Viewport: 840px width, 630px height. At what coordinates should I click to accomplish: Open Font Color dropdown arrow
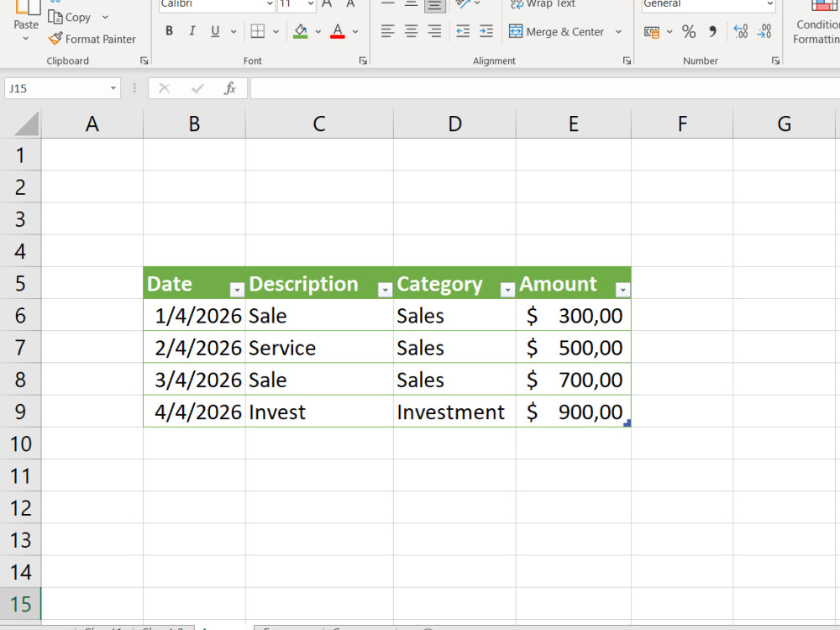[x=354, y=32]
